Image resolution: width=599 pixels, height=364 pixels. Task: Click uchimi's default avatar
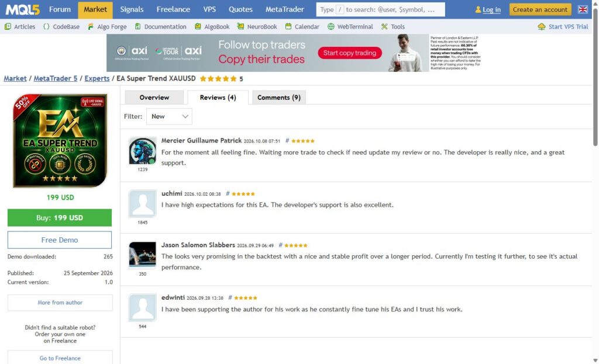pyautogui.click(x=143, y=204)
